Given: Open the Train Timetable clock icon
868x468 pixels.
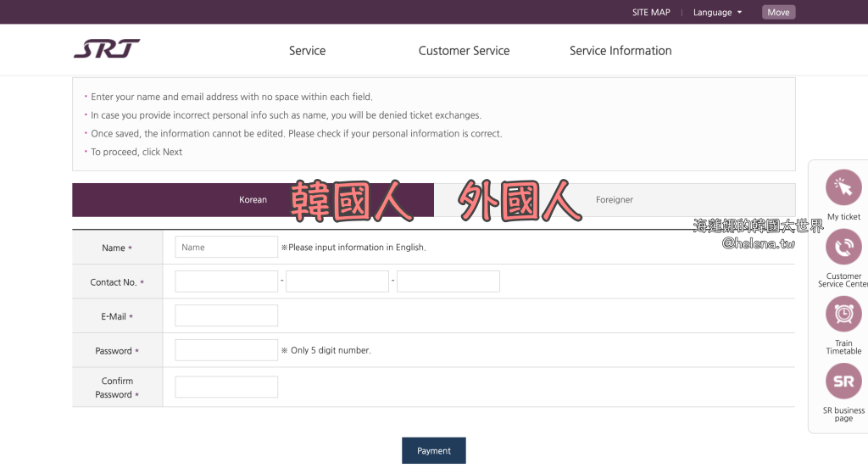Looking at the screenshot, I should click(843, 314).
